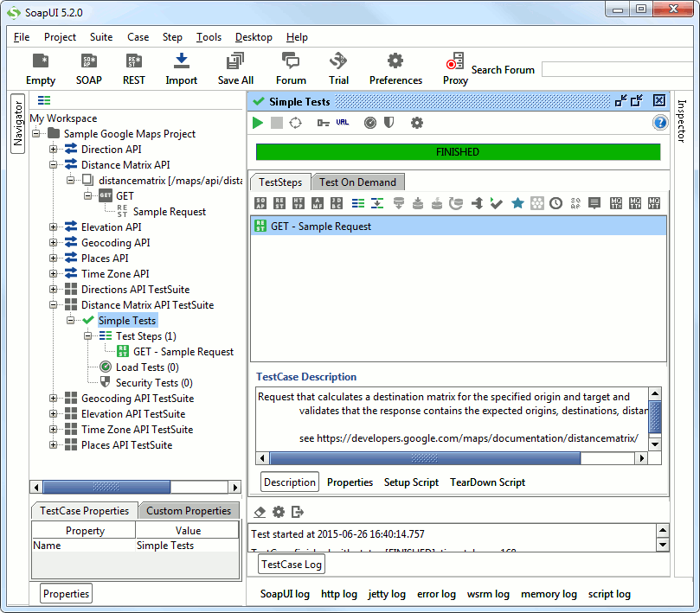The height and width of the screenshot is (613, 700).
Task: Add delay clock test step icon
Action: point(556,203)
